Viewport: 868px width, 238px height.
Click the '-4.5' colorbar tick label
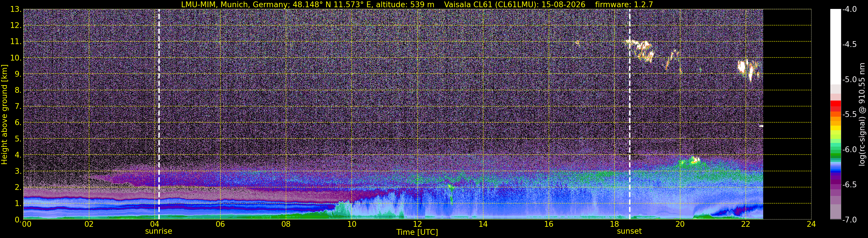coord(850,44)
